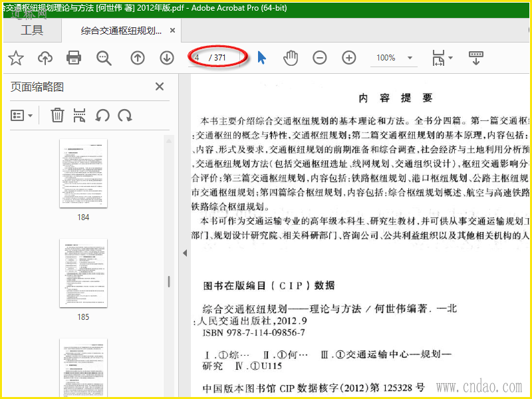
Task: Zoom in with the plus button
Action: (x=348, y=58)
